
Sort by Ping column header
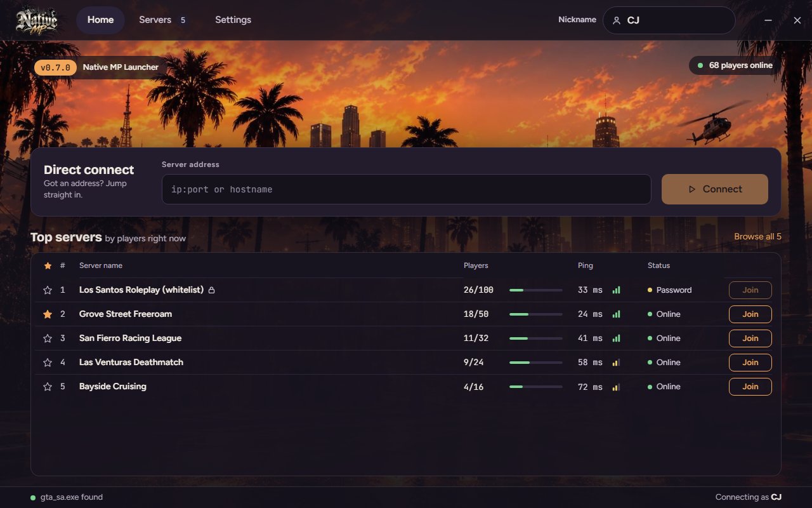coord(586,265)
